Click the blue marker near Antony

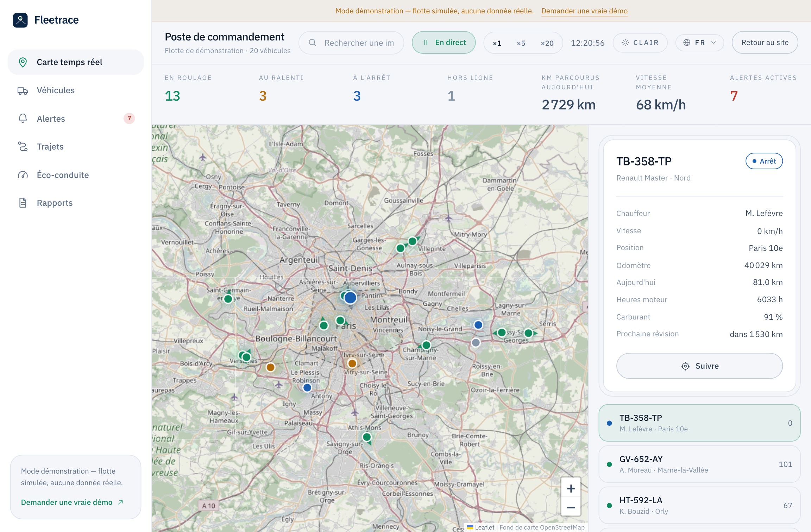307,387
